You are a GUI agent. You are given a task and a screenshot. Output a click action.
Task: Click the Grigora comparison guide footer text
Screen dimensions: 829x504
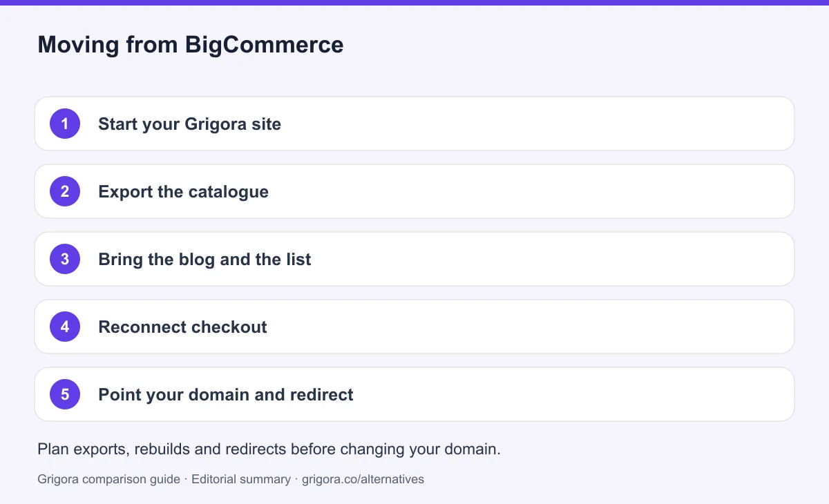click(108, 478)
